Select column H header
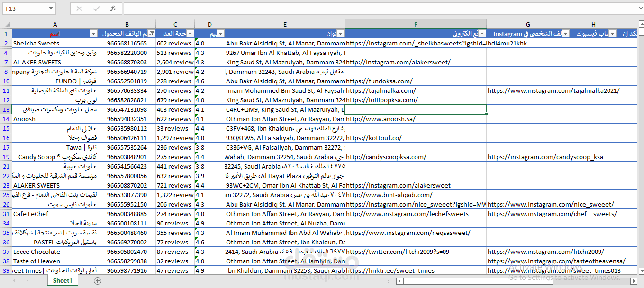 pos(593,24)
